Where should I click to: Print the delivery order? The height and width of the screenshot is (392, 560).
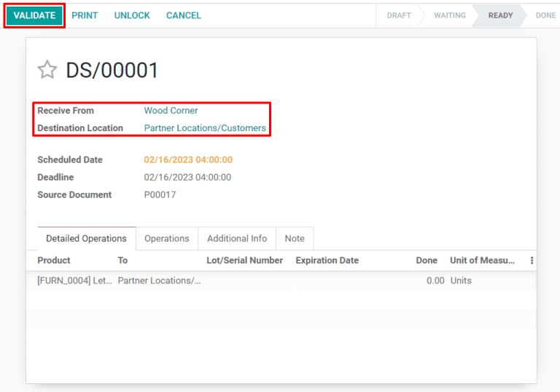point(85,15)
